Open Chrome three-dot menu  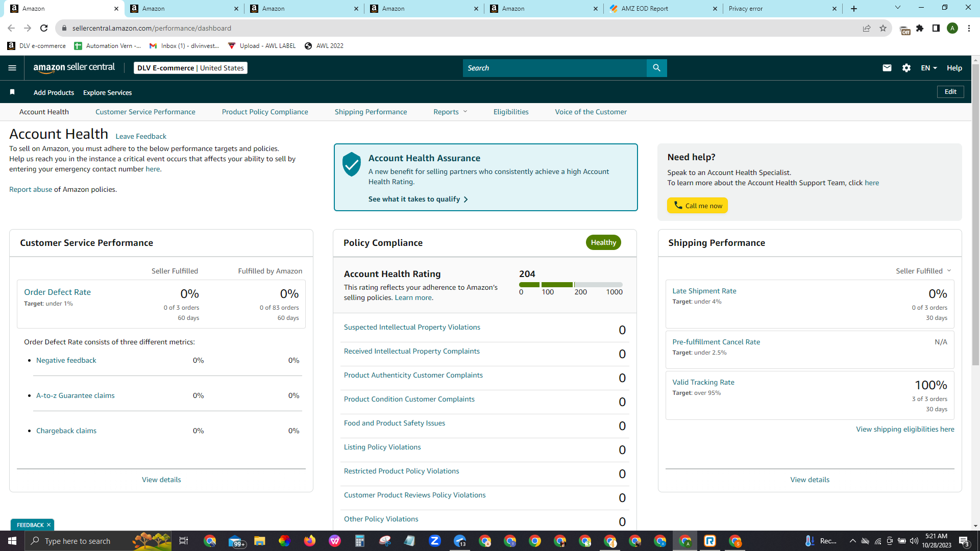click(969, 28)
